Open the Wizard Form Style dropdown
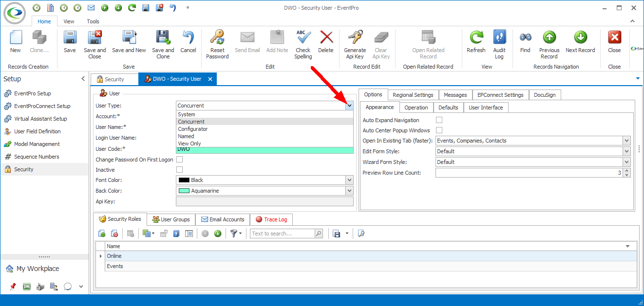 (626, 162)
